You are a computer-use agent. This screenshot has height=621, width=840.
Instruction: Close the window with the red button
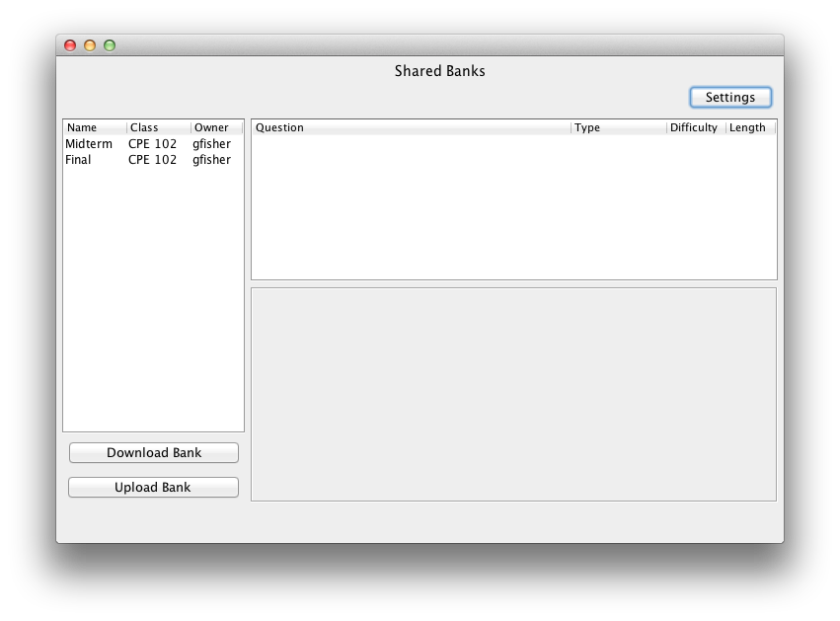[x=70, y=45]
